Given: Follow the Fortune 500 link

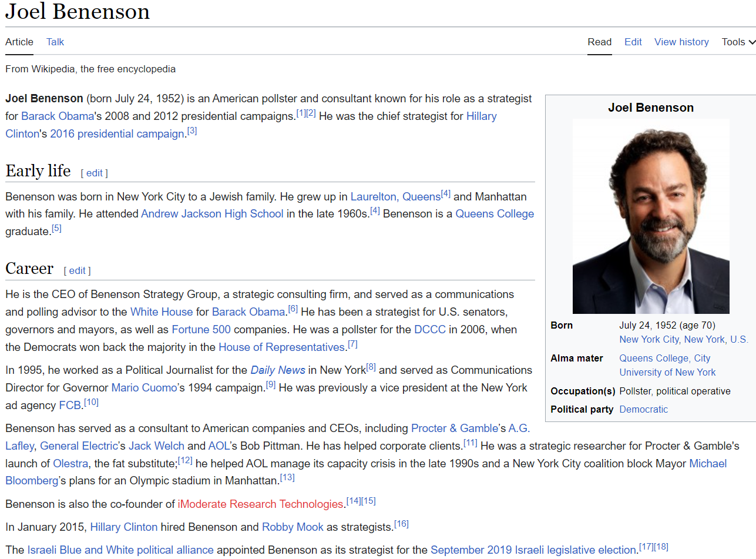Looking at the screenshot, I should tap(201, 329).
